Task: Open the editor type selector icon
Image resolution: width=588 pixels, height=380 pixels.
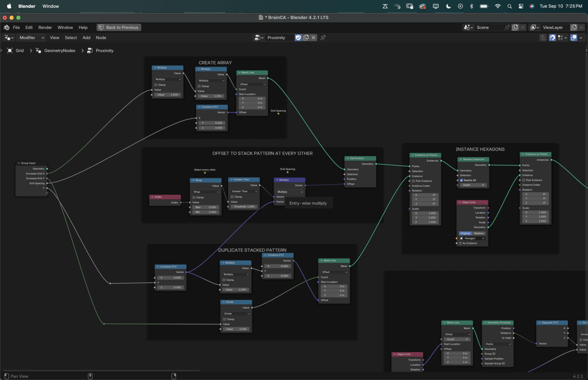Action: point(9,38)
